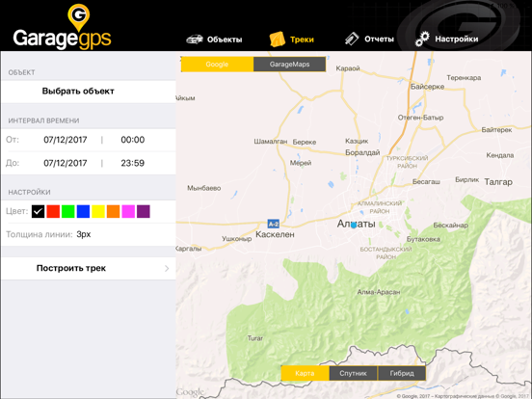Select the pink color swatch
The height and width of the screenshot is (399, 532).
[128, 211]
